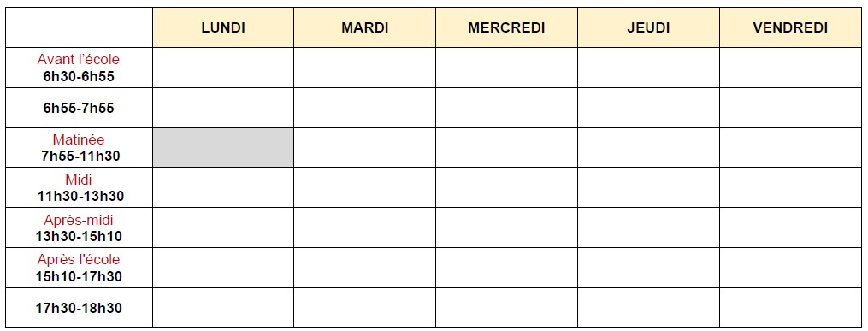Click the Mardi cell for Midi 11h30-13h30
The image size is (868, 331).
pyautogui.click(x=365, y=187)
